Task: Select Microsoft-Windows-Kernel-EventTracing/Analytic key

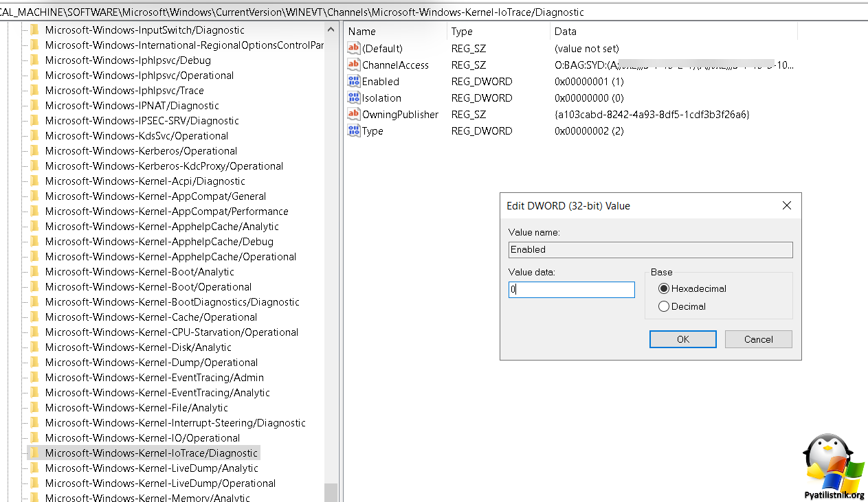Action: [x=157, y=393]
